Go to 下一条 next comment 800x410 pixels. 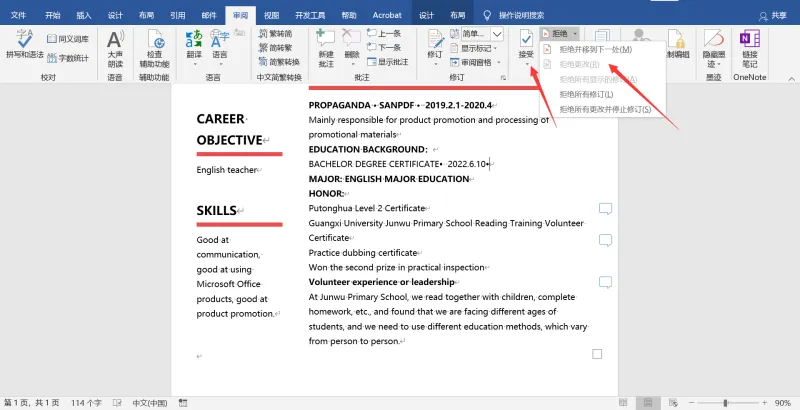coord(384,47)
